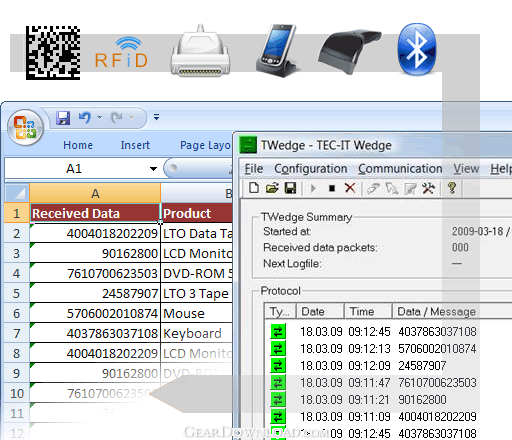The image size is (512, 440).
Task: Select the protocol entry at 09:11:09
Action: [389, 417]
